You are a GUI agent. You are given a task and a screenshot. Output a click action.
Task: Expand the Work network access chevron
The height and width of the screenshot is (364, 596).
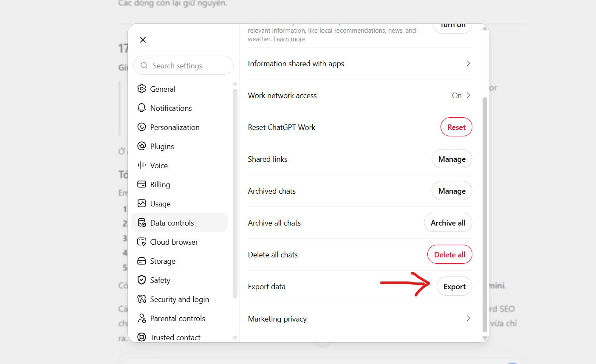pyautogui.click(x=468, y=95)
